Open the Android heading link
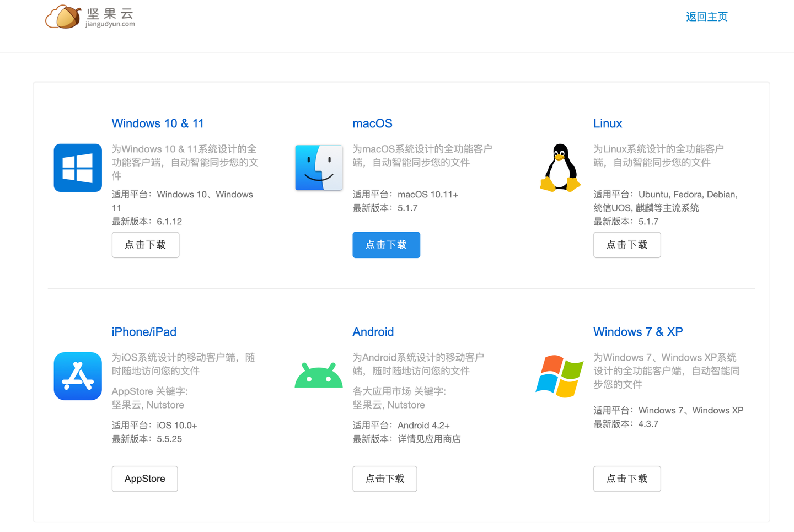Screen dimensions: 794x532 373,332
